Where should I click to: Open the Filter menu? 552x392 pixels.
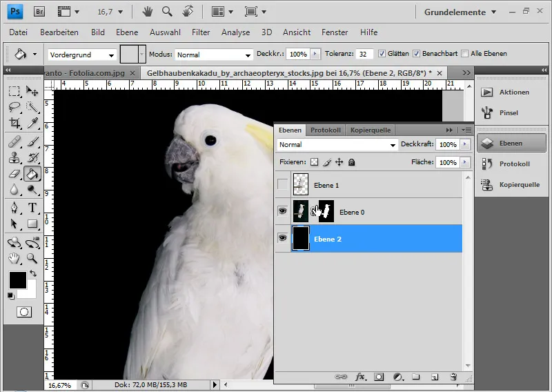tap(201, 32)
